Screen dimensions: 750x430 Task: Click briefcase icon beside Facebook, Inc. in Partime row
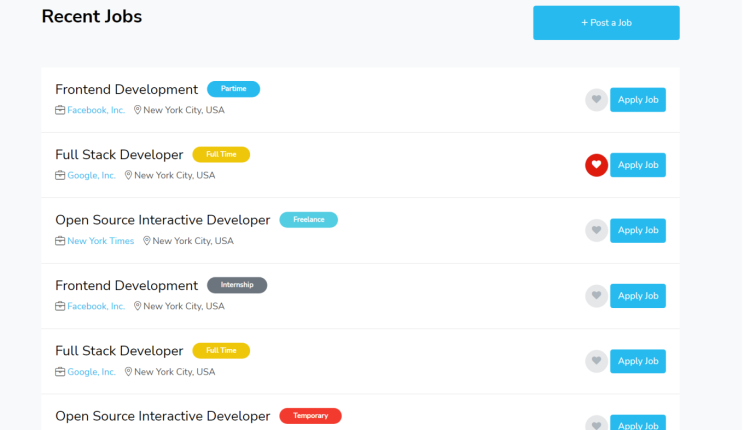60,110
